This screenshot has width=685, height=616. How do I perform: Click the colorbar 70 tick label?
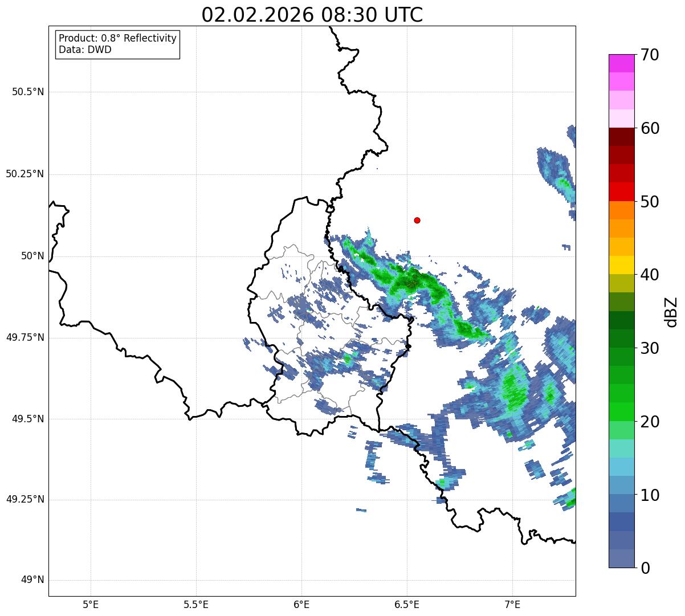tap(649, 55)
